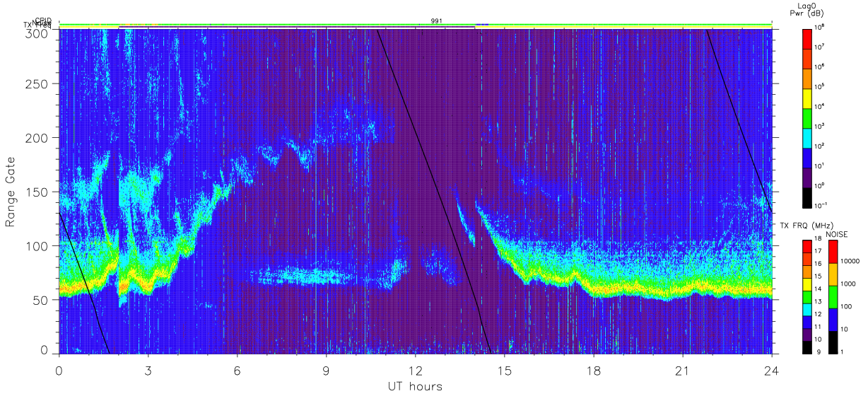Pick the purple 10–11 segment of TX FRQ colorbar
The height and width of the screenshot is (401, 868).
pos(807,335)
